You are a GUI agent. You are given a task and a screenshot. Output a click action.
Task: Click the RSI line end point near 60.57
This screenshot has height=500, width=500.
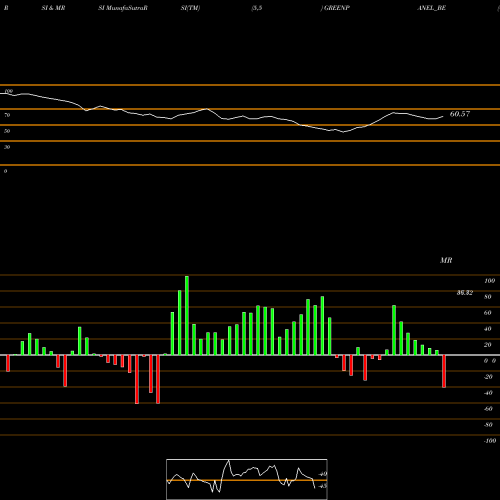pyautogui.click(x=443, y=116)
